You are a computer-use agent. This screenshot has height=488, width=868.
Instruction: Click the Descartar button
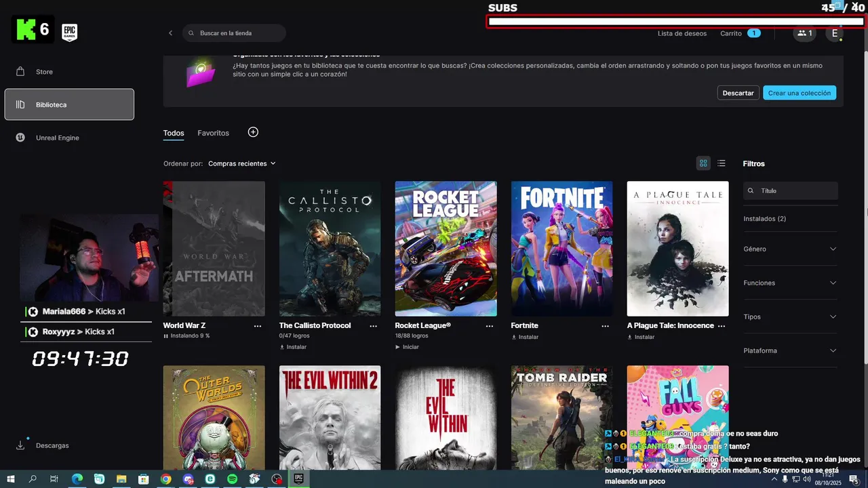pos(738,93)
